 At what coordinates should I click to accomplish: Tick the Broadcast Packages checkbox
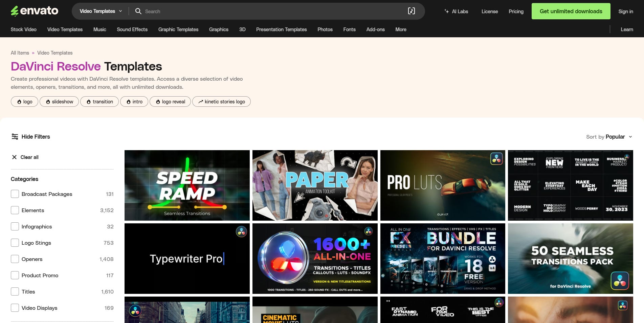(15, 194)
